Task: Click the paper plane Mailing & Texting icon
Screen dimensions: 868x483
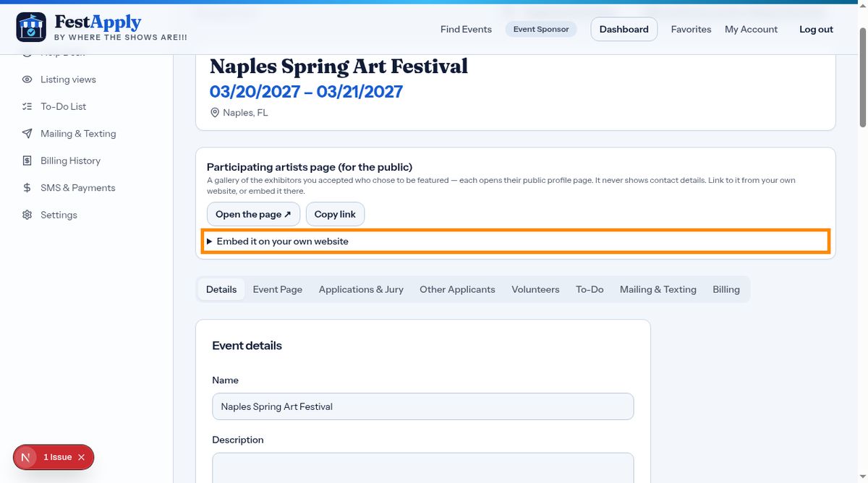Action: (x=27, y=134)
